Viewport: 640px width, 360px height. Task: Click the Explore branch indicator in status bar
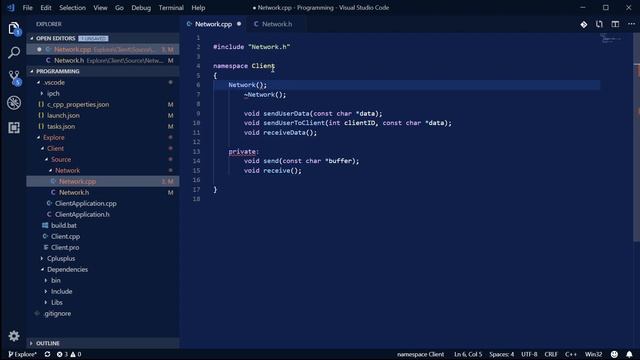(x=22, y=354)
